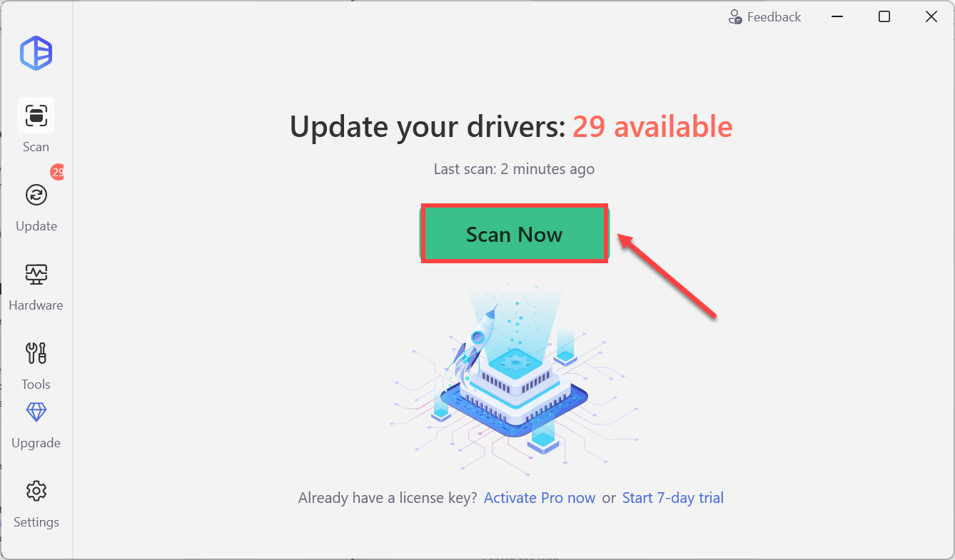Screen dimensions: 955x560
Task: Click the red 29 badge on Update
Action: [x=58, y=172]
